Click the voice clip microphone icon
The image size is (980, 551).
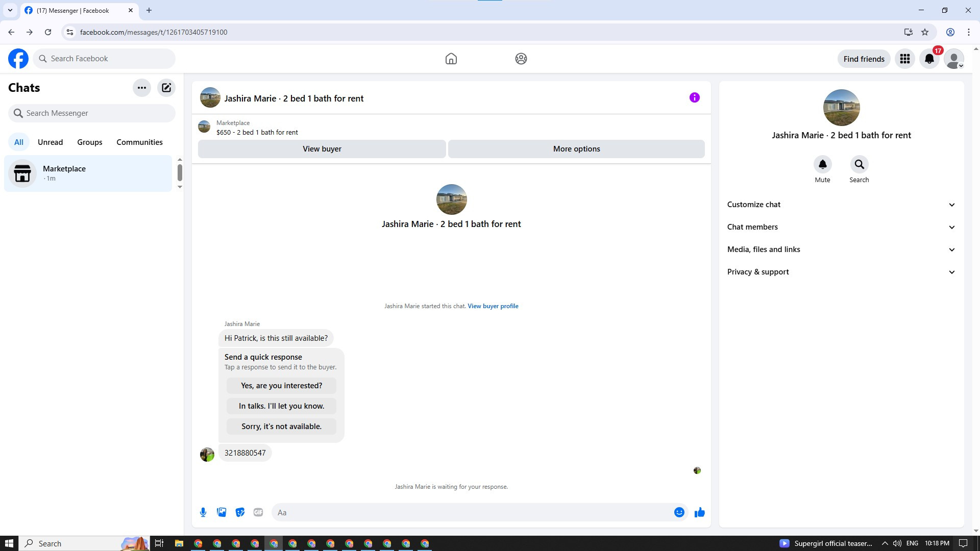tap(203, 512)
